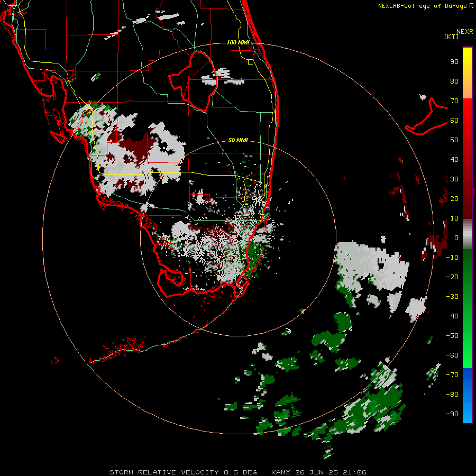Click the -50 value on the velocity scale
The width and height of the screenshot is (476, 476).
point(452,335)
